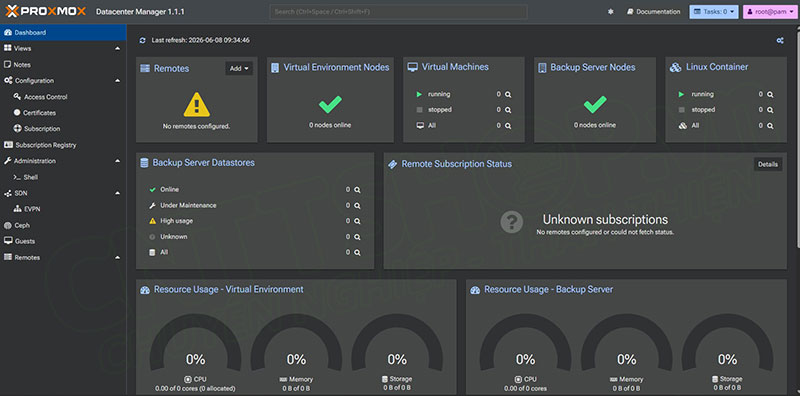The height and width of the screenshot is (396, 800).
Task: Open Notes in the sidebar
Action: [x=63, y=65]
